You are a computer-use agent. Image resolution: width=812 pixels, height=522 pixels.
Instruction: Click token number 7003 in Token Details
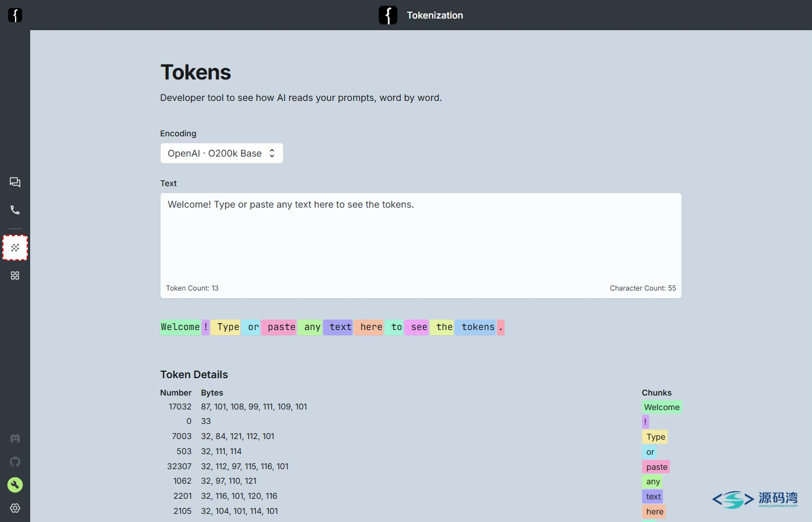[182, 436]
